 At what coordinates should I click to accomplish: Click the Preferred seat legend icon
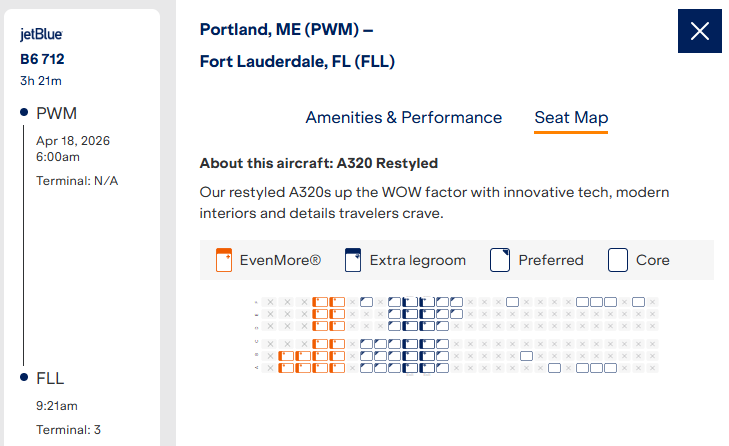click(500, 260)
